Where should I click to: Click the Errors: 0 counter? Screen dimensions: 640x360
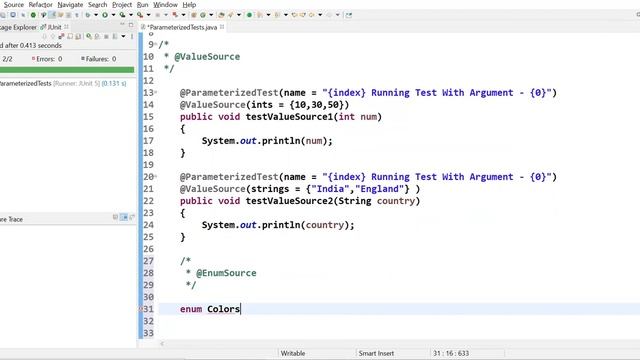[x=47, y=59]
